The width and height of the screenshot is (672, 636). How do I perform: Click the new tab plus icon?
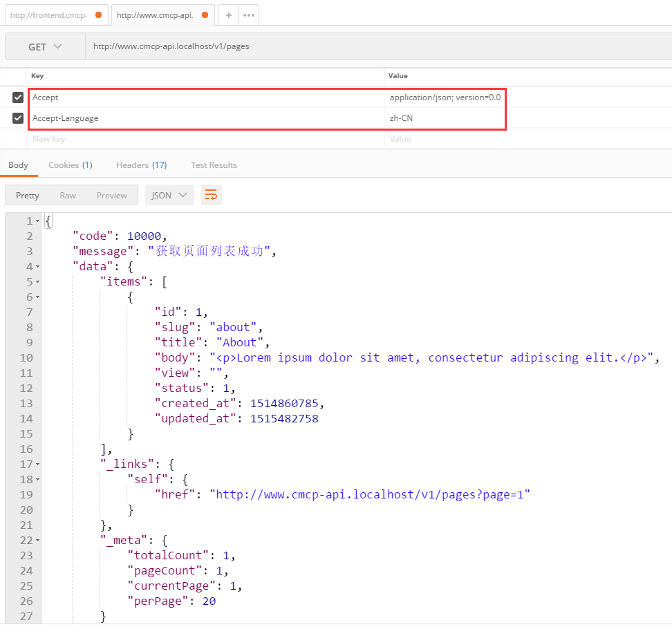point(228,15)
